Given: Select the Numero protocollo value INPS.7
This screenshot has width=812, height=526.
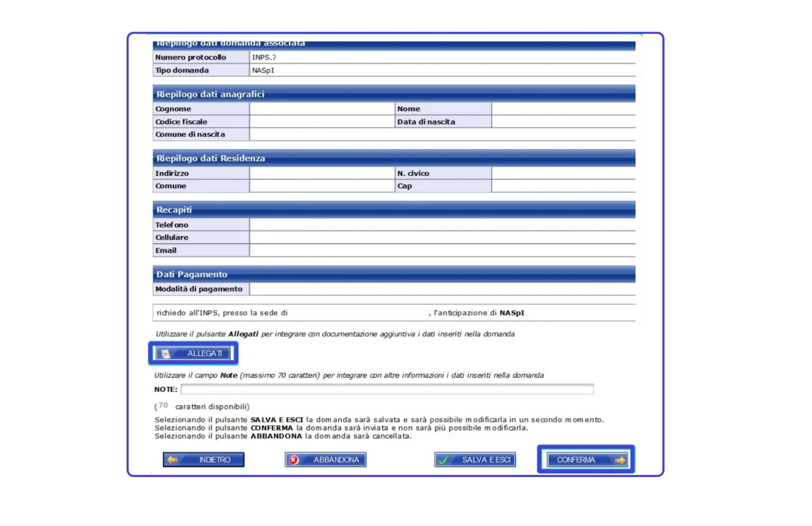Looking at the screenshot, I should click(264, 57).
